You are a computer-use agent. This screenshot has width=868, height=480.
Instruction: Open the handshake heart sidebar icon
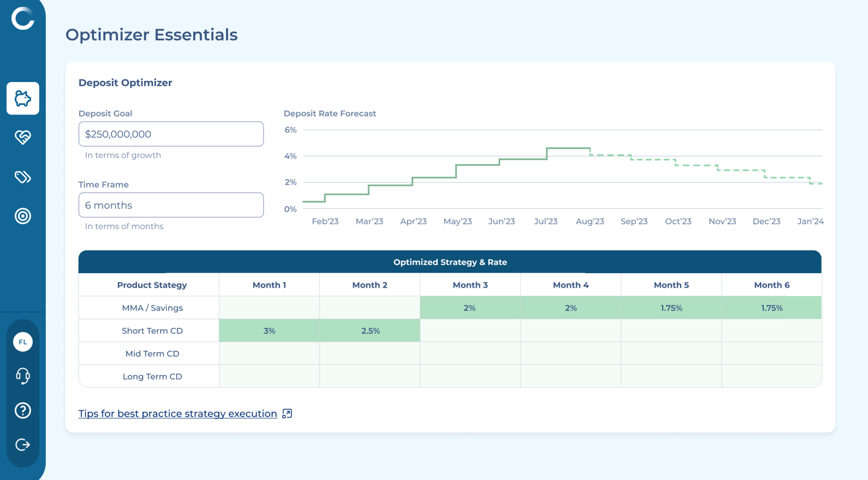(23, 137)
